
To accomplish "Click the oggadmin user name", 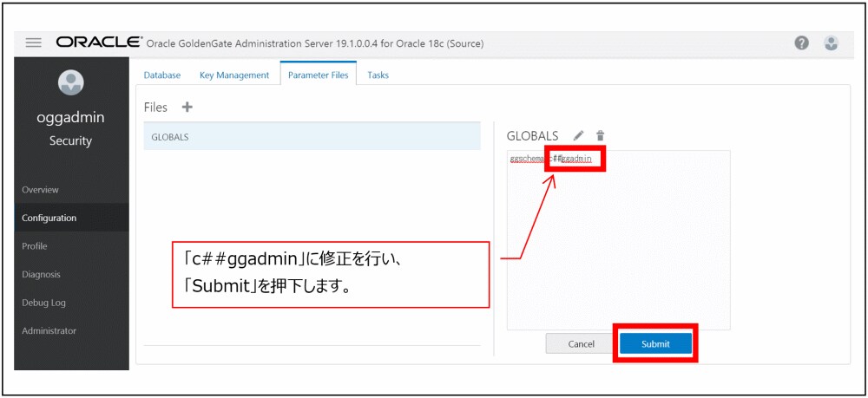I will click(x=71, y=118).
